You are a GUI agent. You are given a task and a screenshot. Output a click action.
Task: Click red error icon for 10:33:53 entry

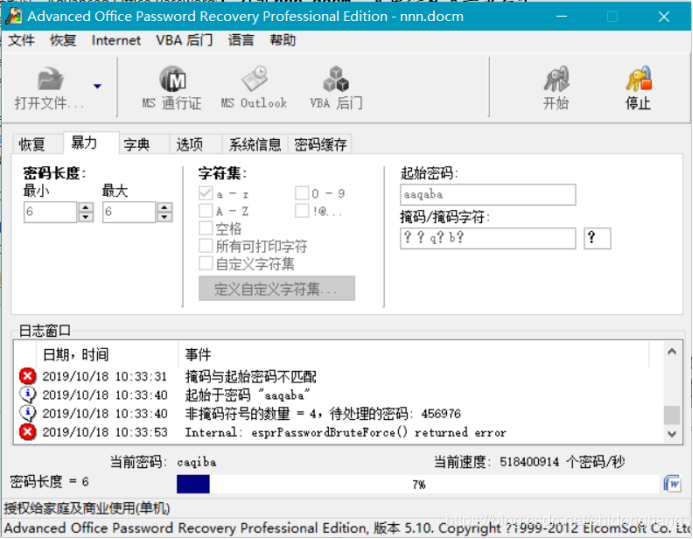(x=27, y=431)
